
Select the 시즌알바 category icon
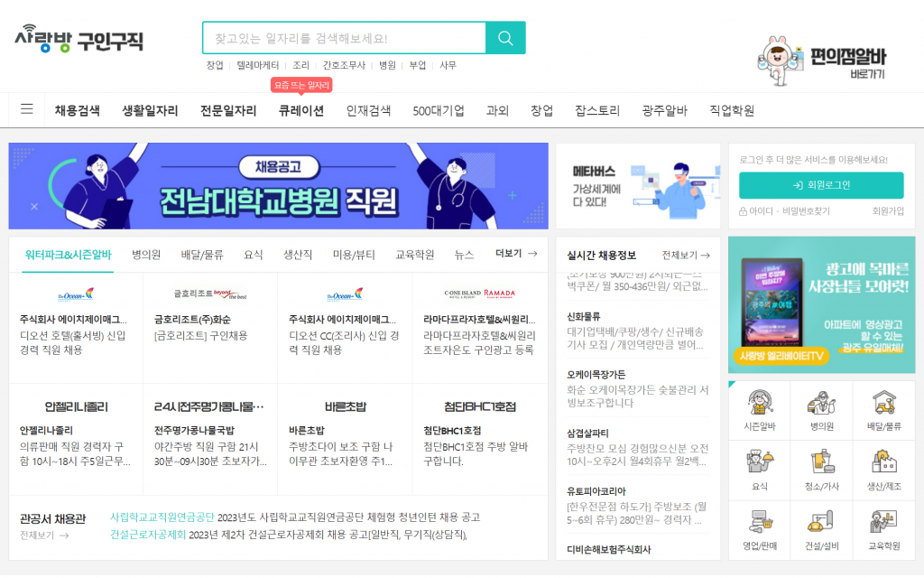(760, 411)
